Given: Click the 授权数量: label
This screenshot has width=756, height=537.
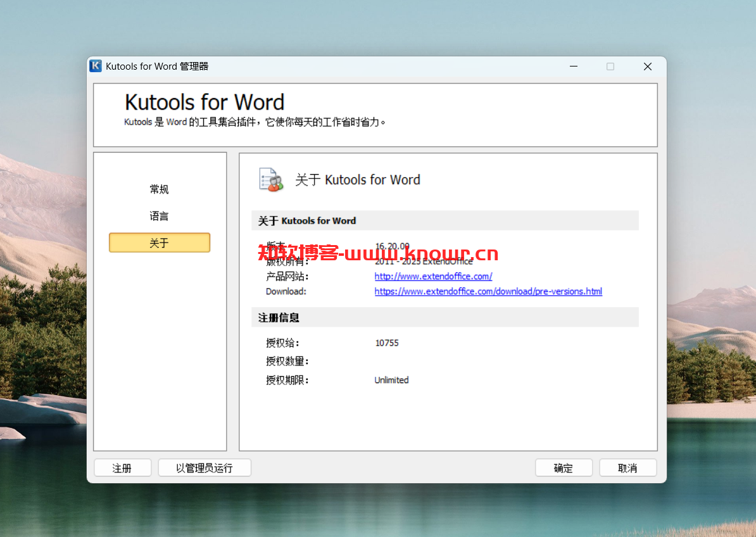Looking at the screenshot, I should [x=287, y=361].
